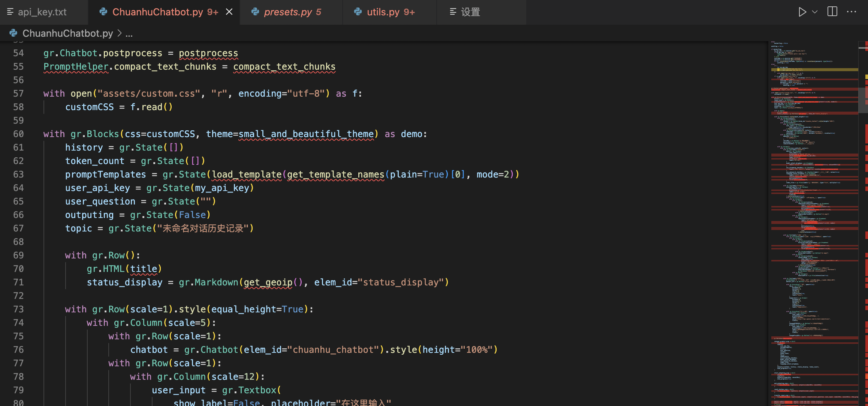Open the More Actions ellipsis menu
Image resolution: width=868 pixels, height=406 pixels.
tap(852, 12)
